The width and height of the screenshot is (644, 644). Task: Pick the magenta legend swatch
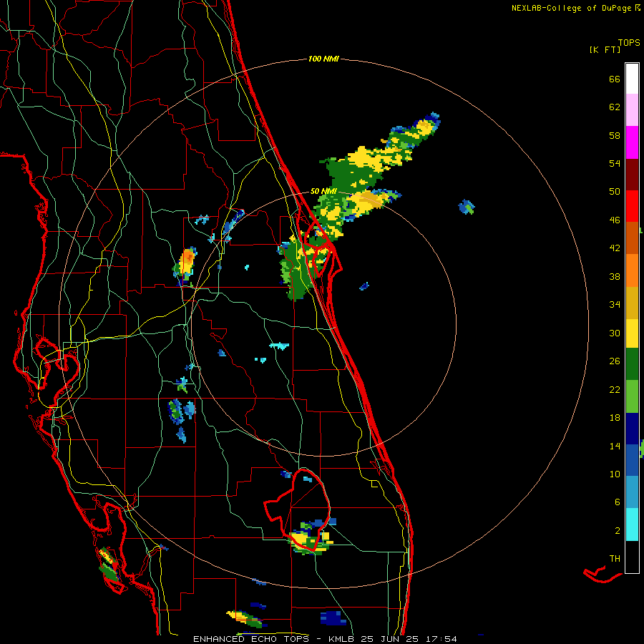tap(632, 142)
